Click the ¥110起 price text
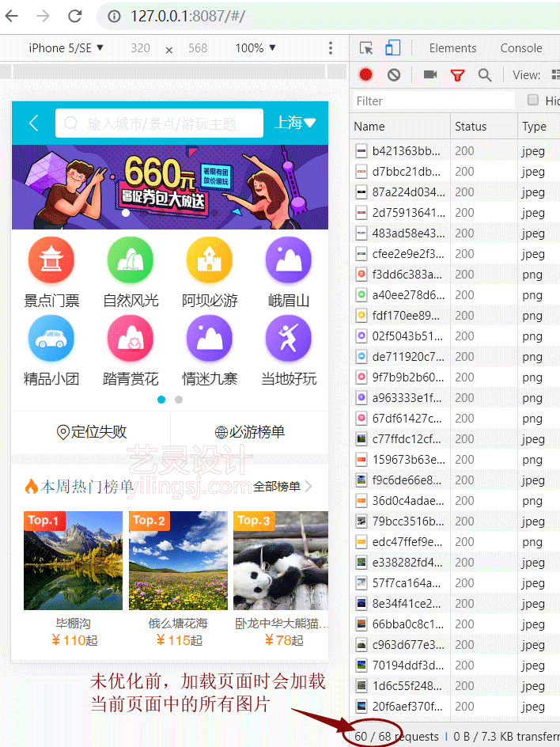The image size is (560, 747). pyautogui.click(x=74, y=640)
